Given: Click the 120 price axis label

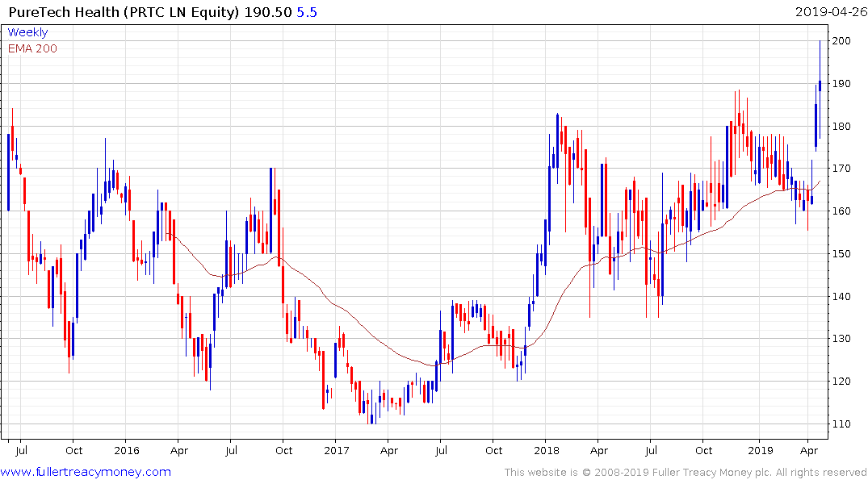Looking at the screenshot, I should coord(841,381).
